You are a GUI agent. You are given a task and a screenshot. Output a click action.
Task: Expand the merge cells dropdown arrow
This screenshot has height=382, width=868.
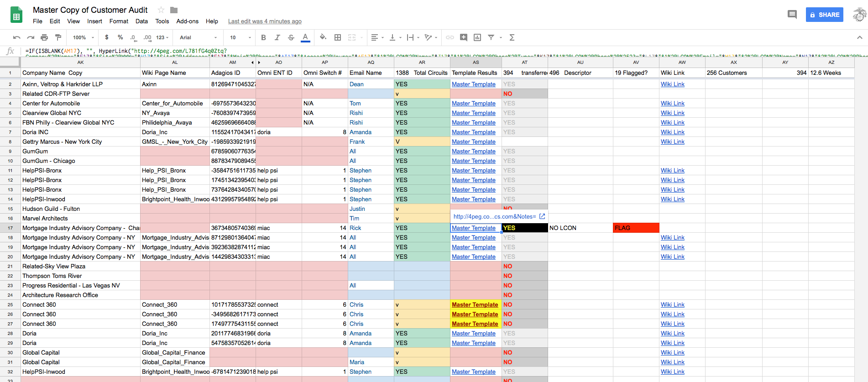(x=361, y=37)
